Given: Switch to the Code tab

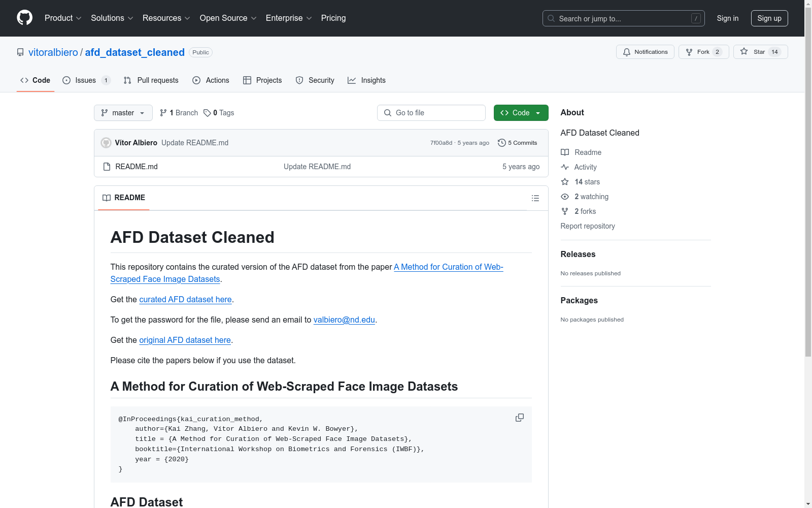Looking at the screenshot, I should coord(36,80).
